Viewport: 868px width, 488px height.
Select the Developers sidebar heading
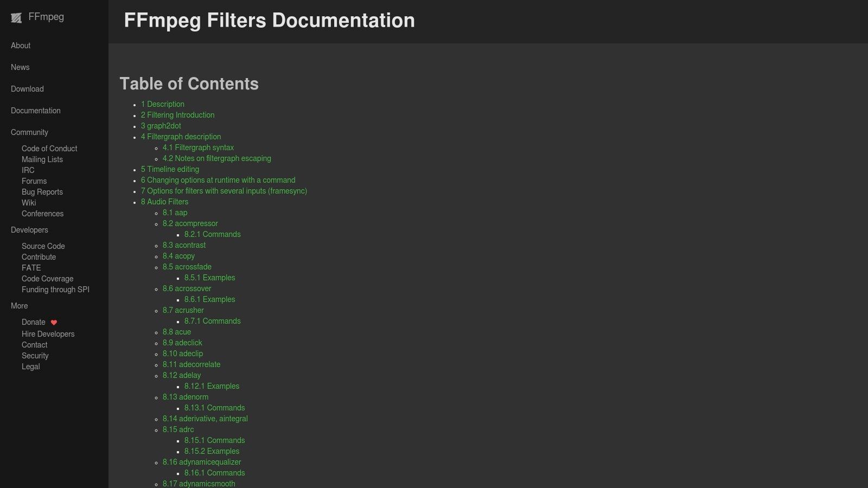click(29, 230)
